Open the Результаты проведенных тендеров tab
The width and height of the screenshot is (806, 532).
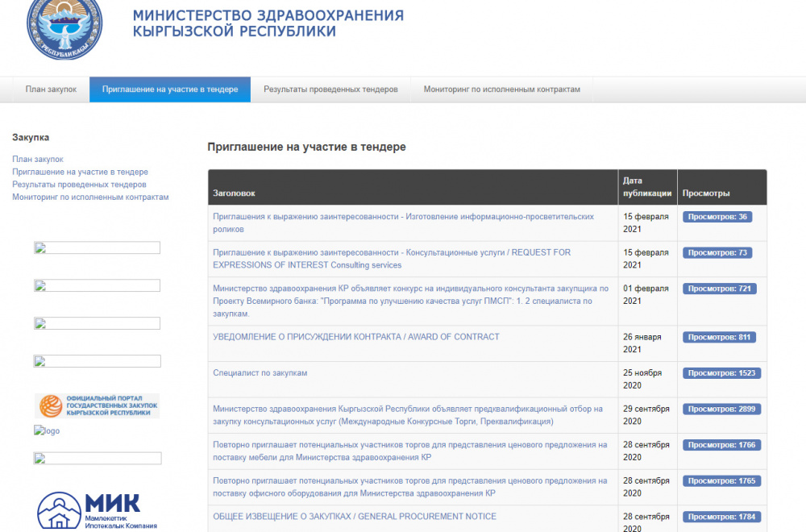[x=332, y=89]
